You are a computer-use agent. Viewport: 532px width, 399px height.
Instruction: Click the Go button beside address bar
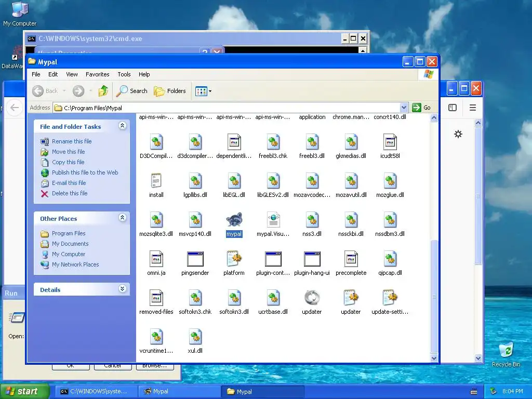click(422, 108)
